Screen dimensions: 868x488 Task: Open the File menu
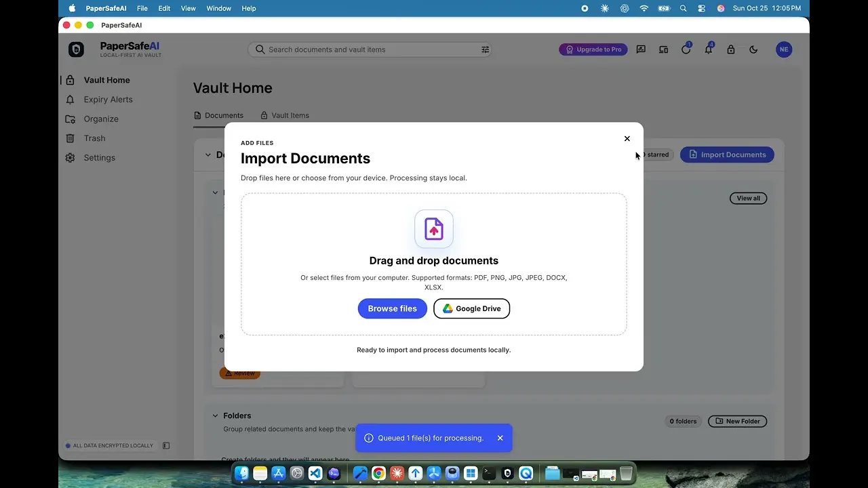142,8
